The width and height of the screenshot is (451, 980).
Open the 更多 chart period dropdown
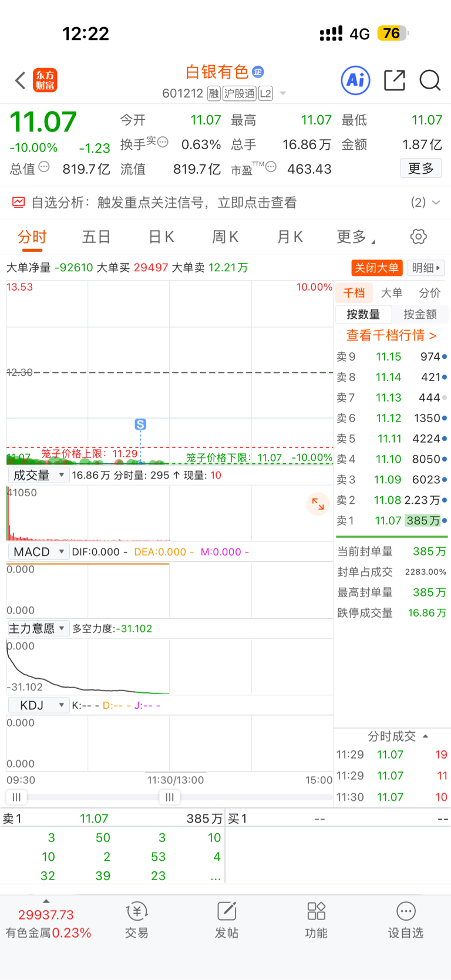click(x=356, y=237)
